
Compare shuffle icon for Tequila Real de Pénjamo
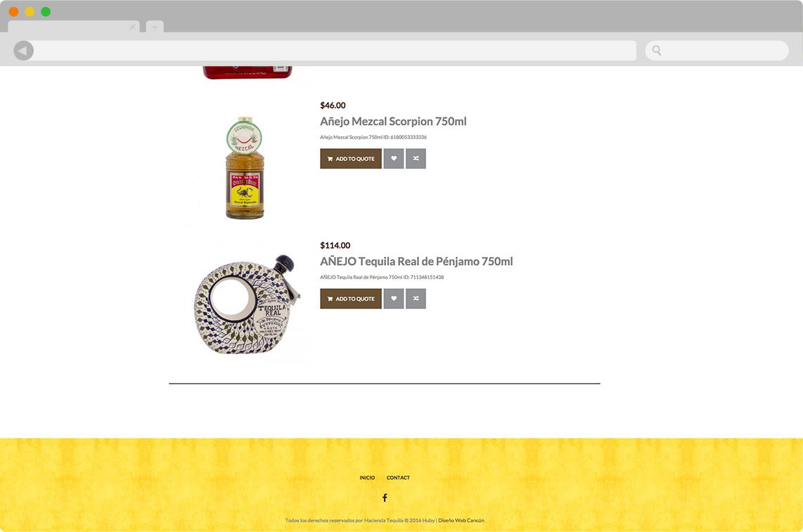[416, 299]
